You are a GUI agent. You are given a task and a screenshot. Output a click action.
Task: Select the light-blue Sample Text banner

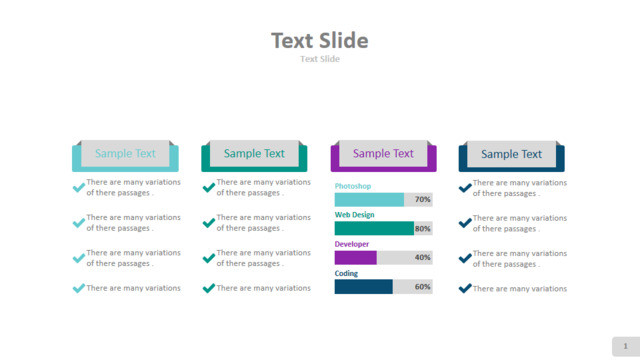point(125,156)
